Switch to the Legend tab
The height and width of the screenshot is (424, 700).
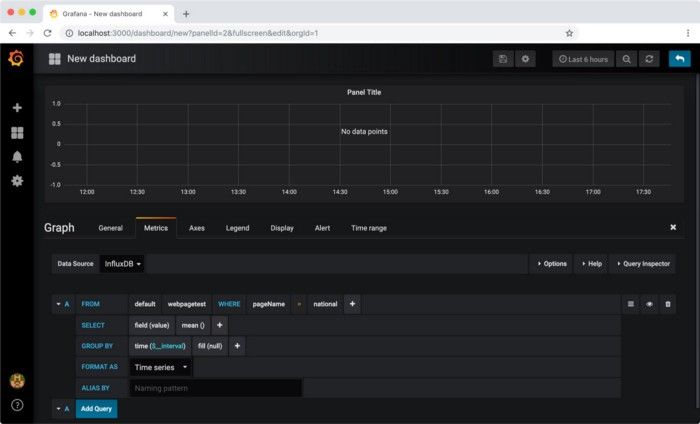238,228
